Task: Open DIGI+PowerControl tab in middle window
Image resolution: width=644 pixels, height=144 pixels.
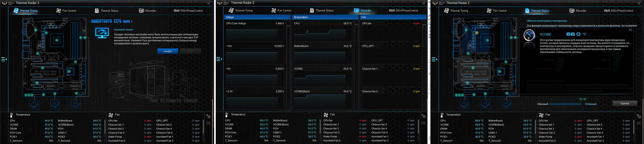Action: pyautogui.click(x=403, y=10)
